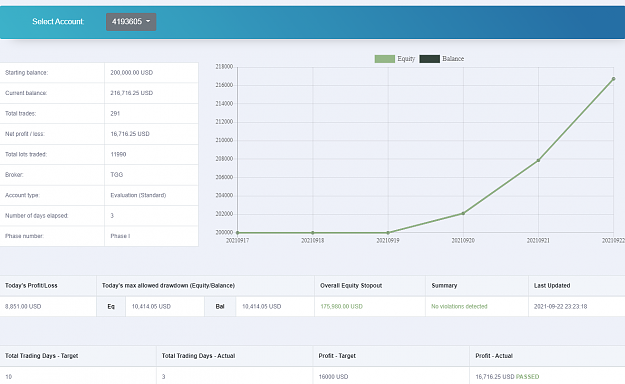Click the 175,980.00 USD equity stopout value
Screen dimensions: 625x384
point(342,307)
